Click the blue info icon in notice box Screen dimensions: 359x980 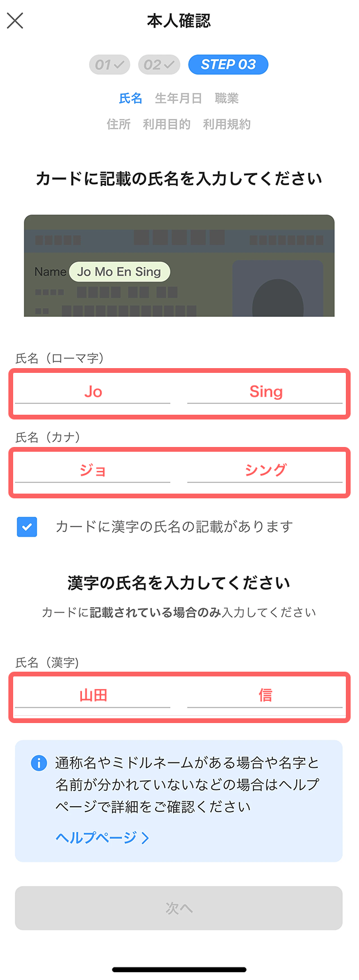pyautogui.click(x=38, y=763)
